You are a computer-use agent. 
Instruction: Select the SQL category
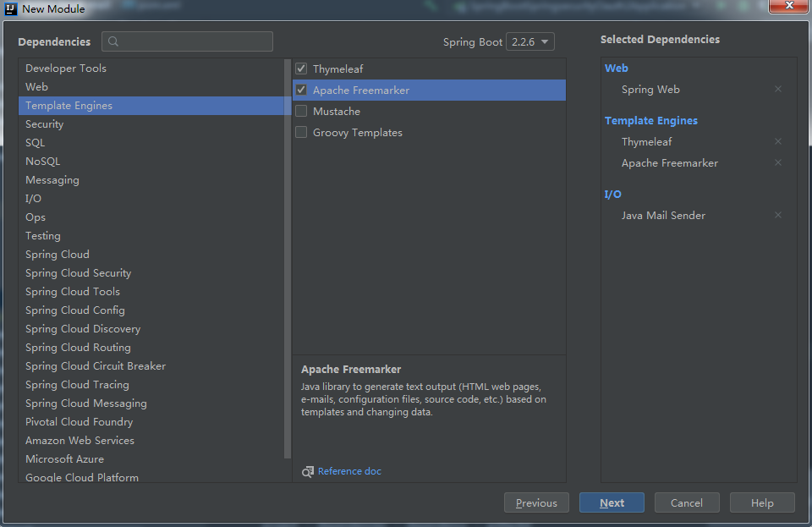click(x=151, y=143)
